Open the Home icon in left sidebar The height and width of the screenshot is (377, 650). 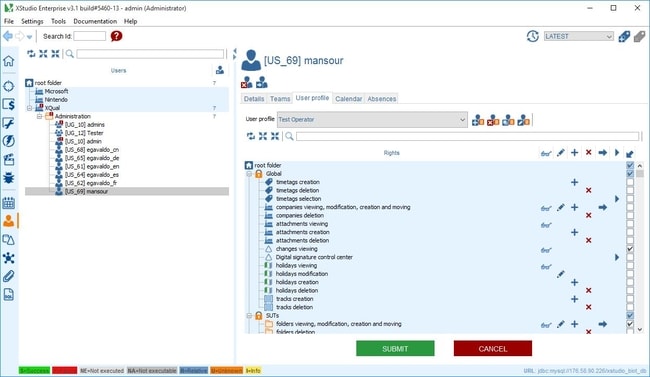(8, 61)
